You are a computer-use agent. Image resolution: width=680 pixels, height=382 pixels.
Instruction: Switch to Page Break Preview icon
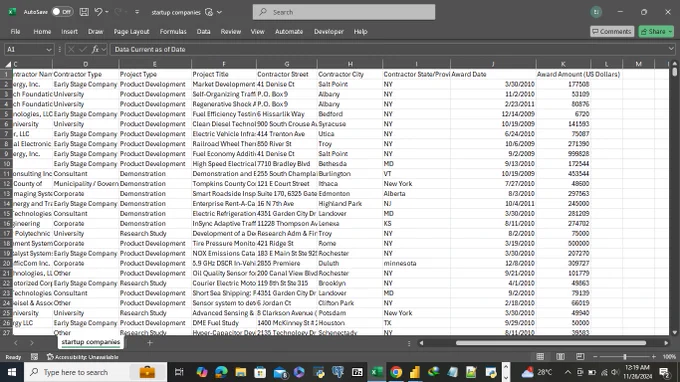(580, 356)
